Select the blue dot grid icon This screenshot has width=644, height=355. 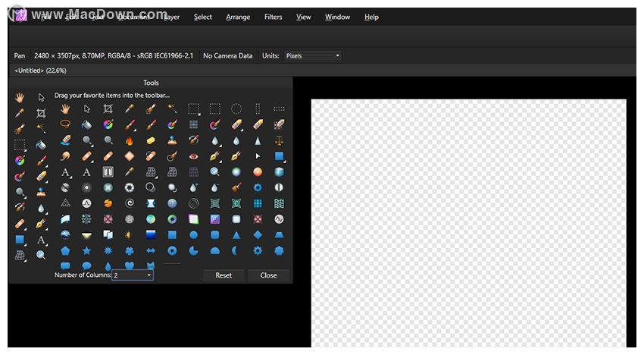click(x=258, y=203)
